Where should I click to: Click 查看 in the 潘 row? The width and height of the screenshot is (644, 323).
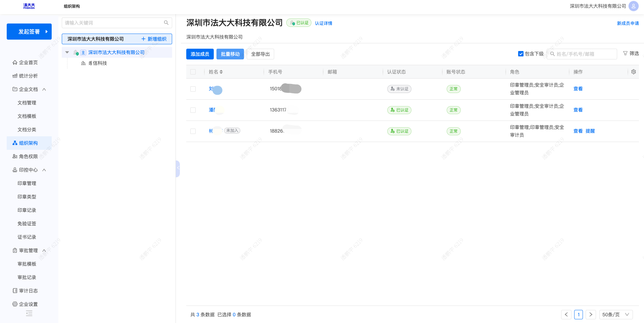coord(578,110)
